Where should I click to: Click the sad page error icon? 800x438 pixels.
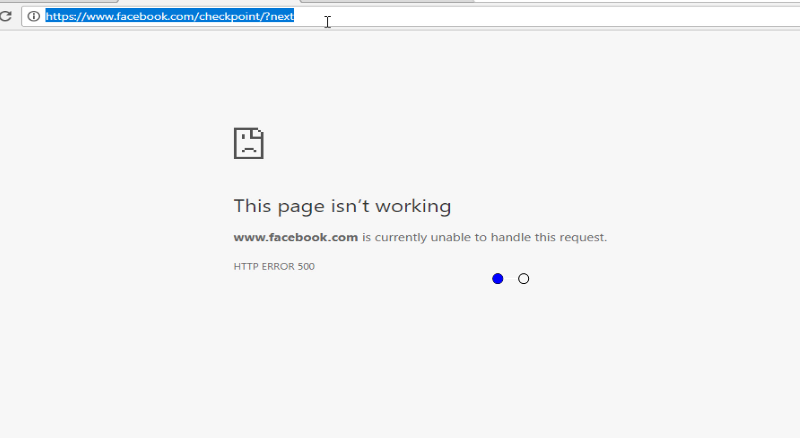coord(248,143)
